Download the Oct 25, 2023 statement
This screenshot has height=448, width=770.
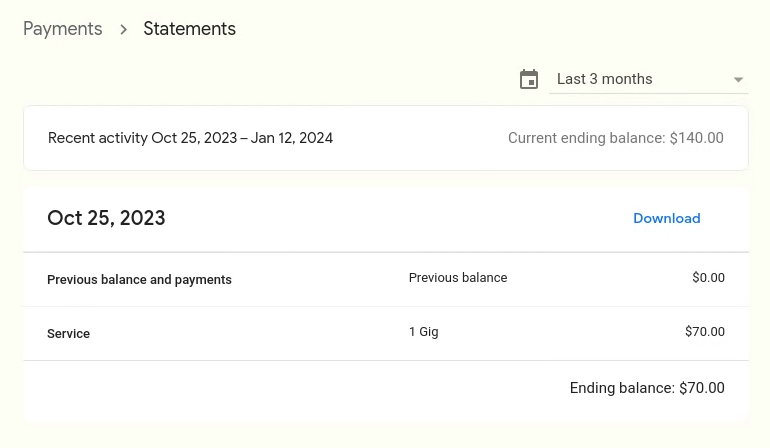point(666,218)
